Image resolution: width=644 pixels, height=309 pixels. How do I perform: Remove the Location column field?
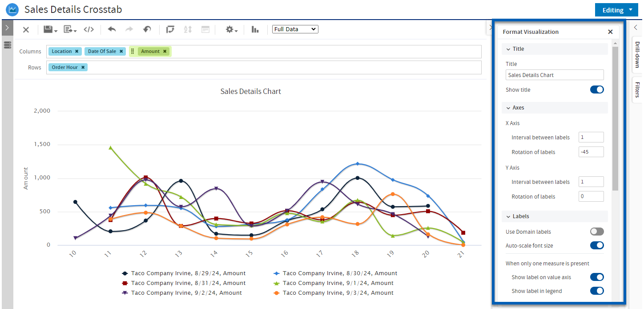click(x=76, y=51)
